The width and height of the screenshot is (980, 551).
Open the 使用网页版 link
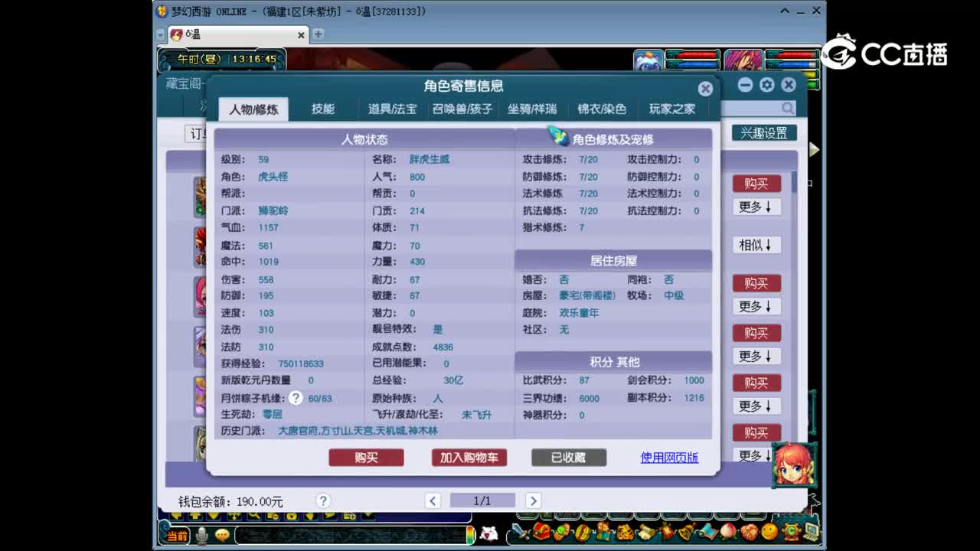pyautogui.click(x=669, y=458)
